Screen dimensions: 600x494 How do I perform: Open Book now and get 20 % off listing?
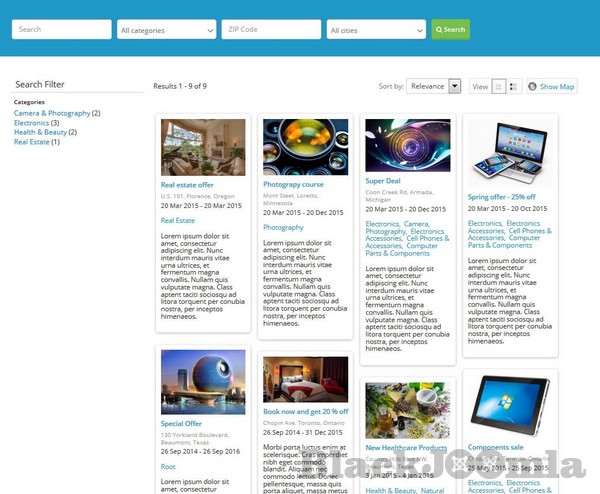[x=305, y=411]
